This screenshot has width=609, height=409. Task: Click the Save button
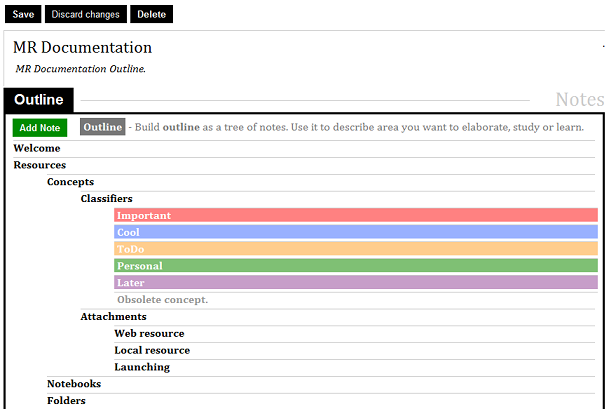click(x=23, y=14)
